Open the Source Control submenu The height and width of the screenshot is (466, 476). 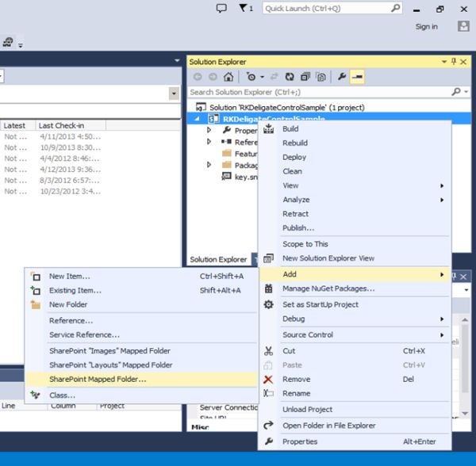[x=308, y=334]
